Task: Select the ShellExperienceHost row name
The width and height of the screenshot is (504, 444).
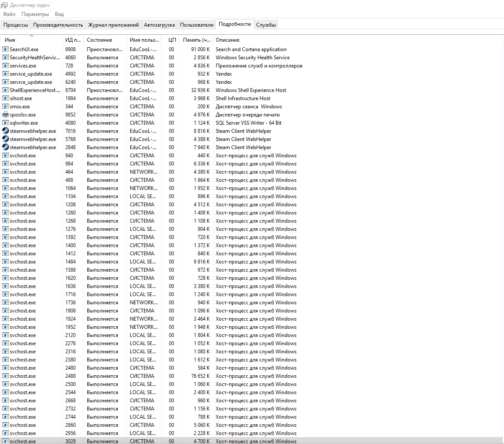Action: tap(35, 90)
